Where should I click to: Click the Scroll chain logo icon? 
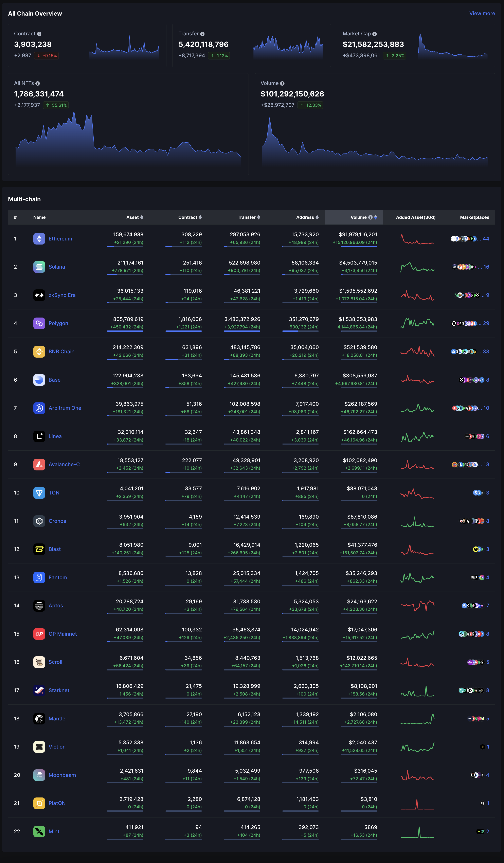click(39, 662)
